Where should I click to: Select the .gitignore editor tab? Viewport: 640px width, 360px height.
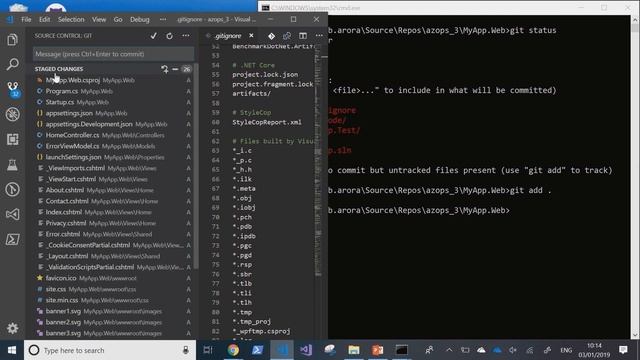pos(228,36)
